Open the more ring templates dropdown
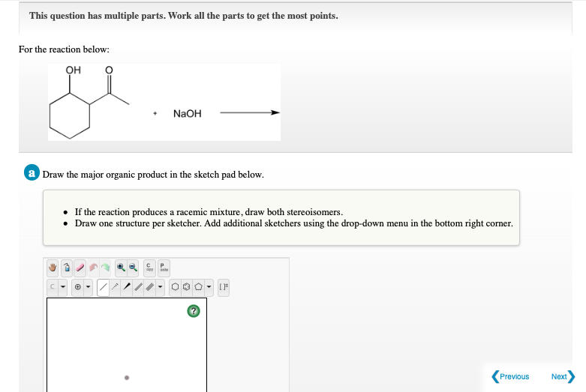The height and width of the screenshot is (392, 586). click(209, 287)
